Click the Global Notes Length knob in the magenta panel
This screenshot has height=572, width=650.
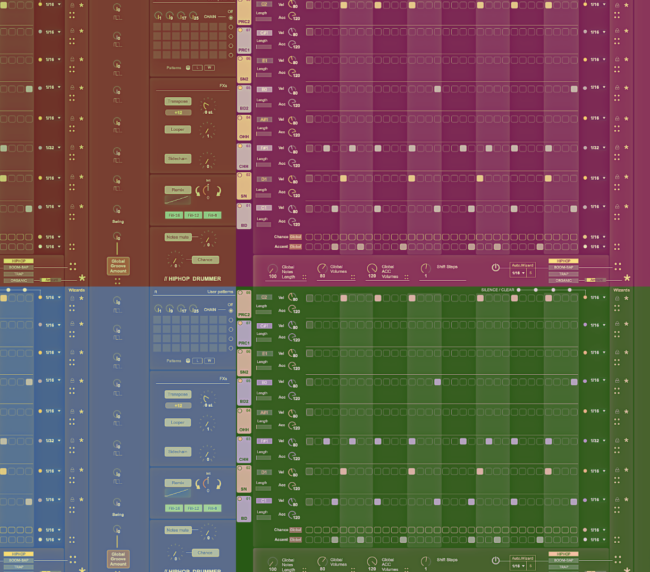[x=273, y=268]
